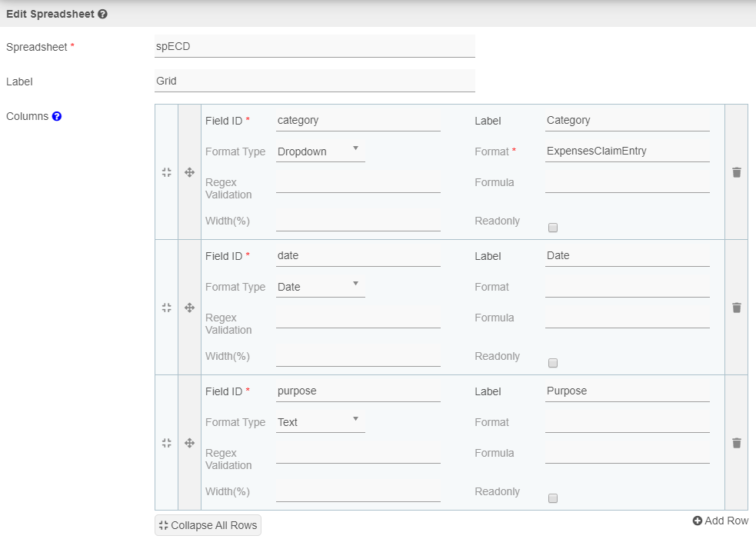Open the Dropdown format type selector
This screenshot has width=756, height=559.
[x=320, y=151]
